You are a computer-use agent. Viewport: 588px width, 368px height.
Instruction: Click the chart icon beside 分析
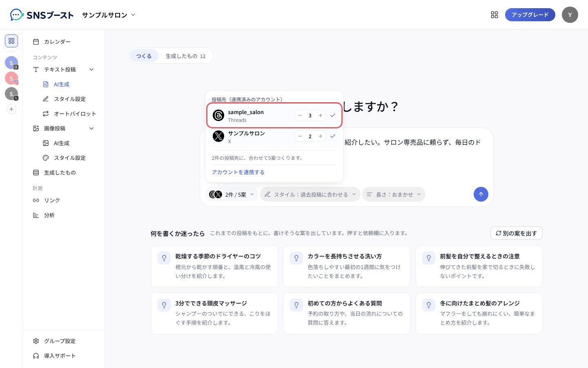pyautogui.click(x=36, y=215)
